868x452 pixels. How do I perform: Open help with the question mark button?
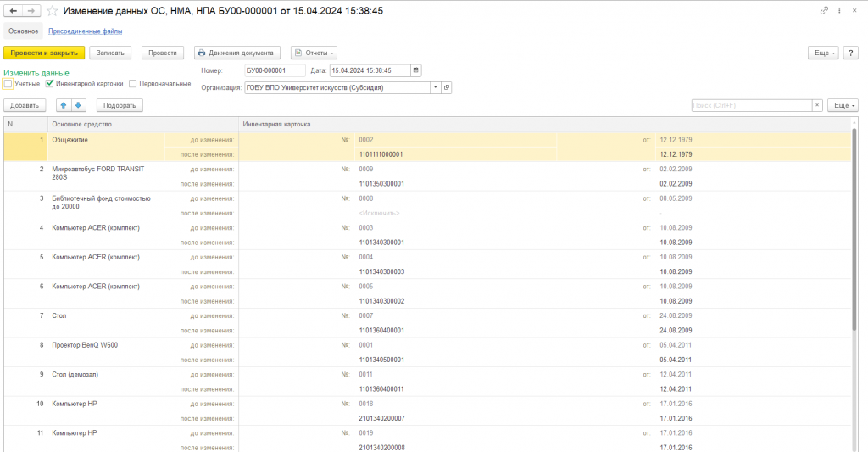pyautogui.click(x=851, y=53)
